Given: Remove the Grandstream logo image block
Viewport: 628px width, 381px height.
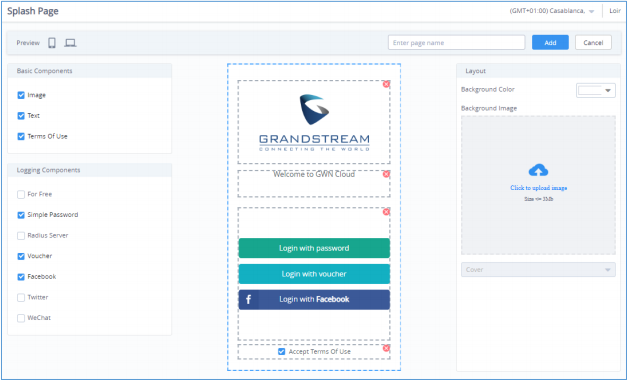Looking at the screenshot, I should coord(386,84).
